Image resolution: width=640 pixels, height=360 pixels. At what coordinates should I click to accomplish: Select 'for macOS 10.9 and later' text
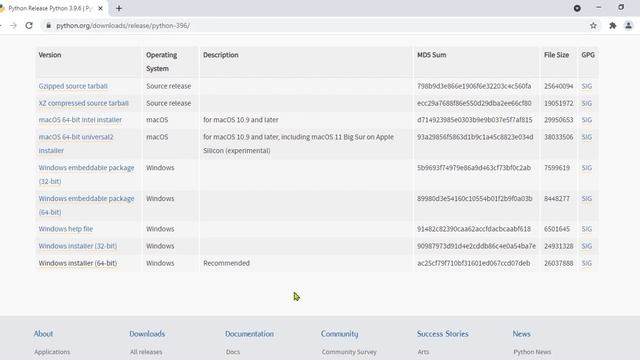(x=241, y=120)
